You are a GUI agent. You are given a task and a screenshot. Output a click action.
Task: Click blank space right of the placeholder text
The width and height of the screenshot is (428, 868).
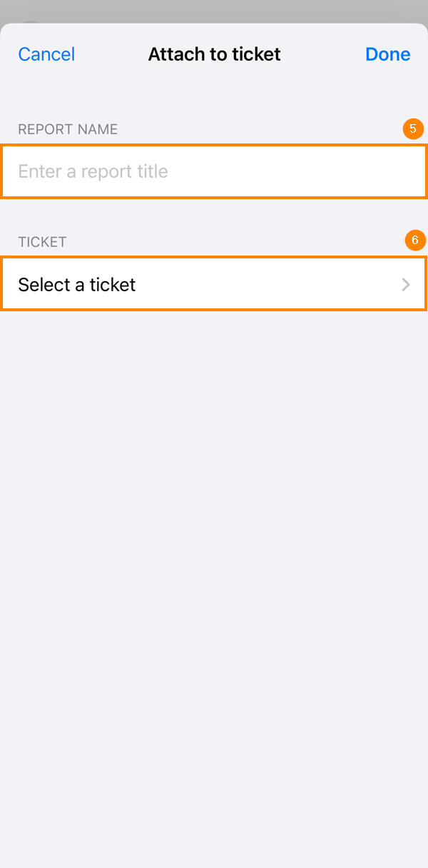(300, 171)
